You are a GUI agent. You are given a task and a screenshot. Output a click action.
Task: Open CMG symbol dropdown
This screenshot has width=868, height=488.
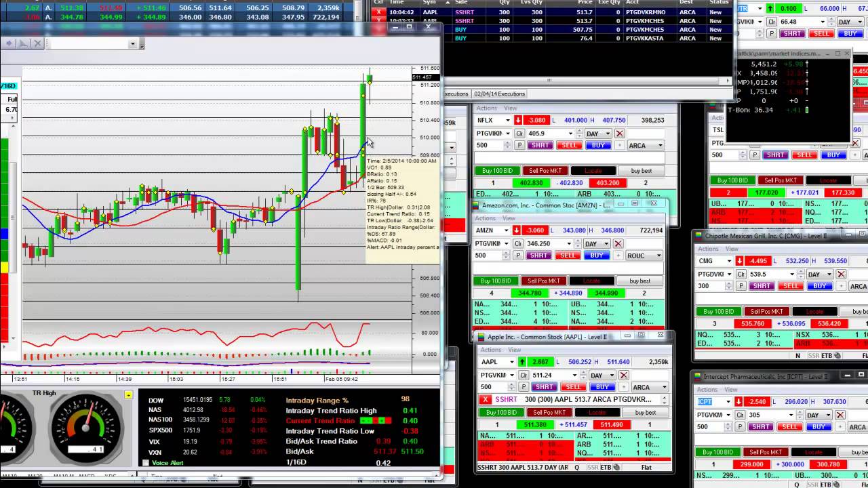[x=728, y=261]
